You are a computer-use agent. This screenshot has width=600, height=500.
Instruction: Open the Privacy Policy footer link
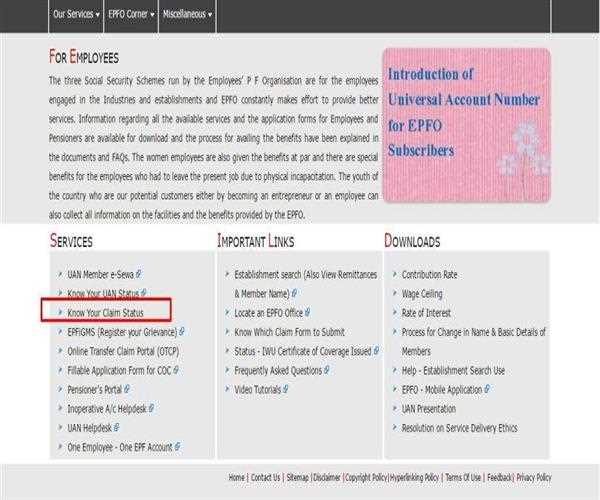coord(534,477)
